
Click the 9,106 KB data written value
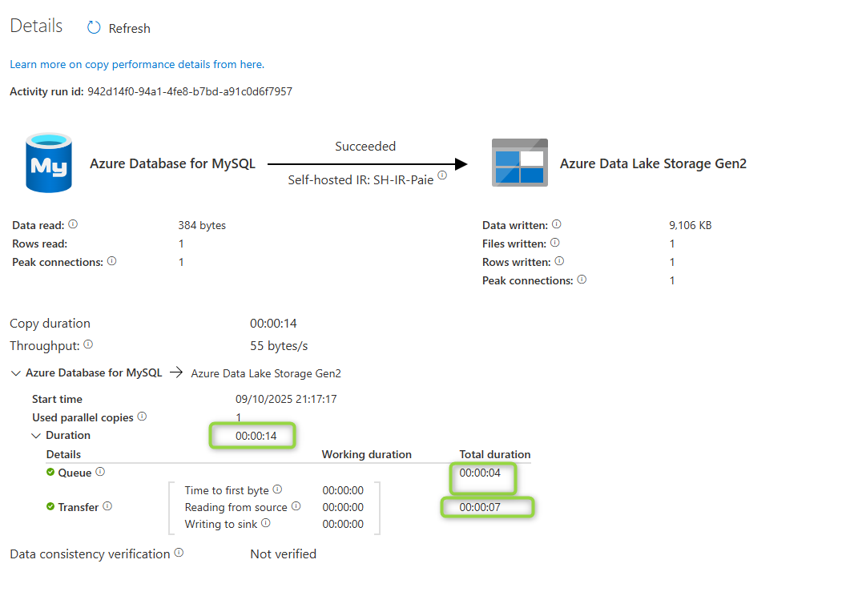click(690, 226)
